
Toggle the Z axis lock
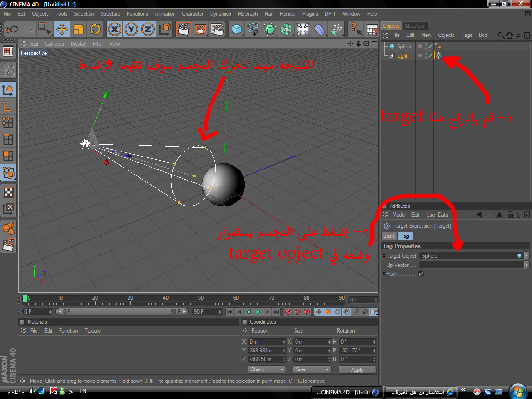pos(148,29)
